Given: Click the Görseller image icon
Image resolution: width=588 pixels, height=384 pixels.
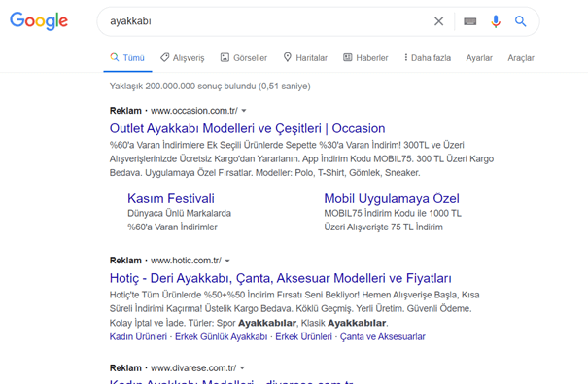Looking at the screenshot, I should point(225,57).
